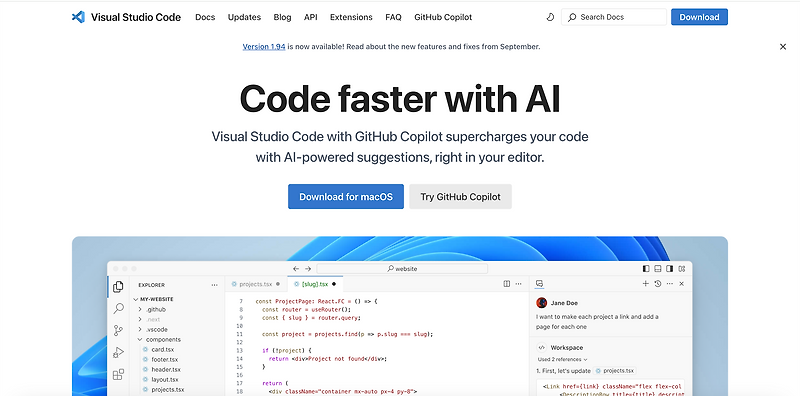Screen dimensions: 800x396
Task: Click the projects.tsx chip in chat response
Action: (x=615, y=371)
